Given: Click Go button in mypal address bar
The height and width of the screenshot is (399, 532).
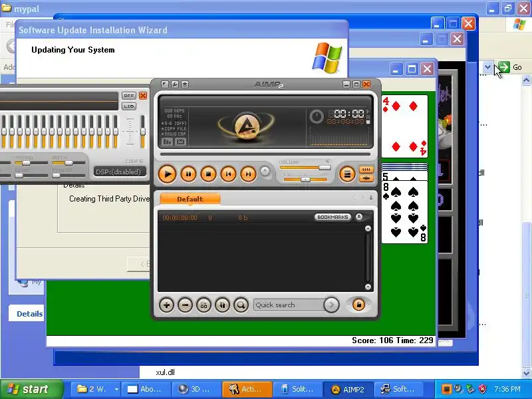Looking at the screenshot, I should pyautogui.click(x=510, y=67).
